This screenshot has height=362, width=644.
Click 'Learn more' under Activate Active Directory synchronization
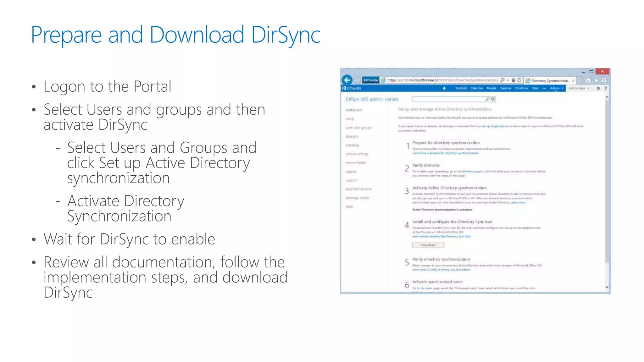[518, 202]
